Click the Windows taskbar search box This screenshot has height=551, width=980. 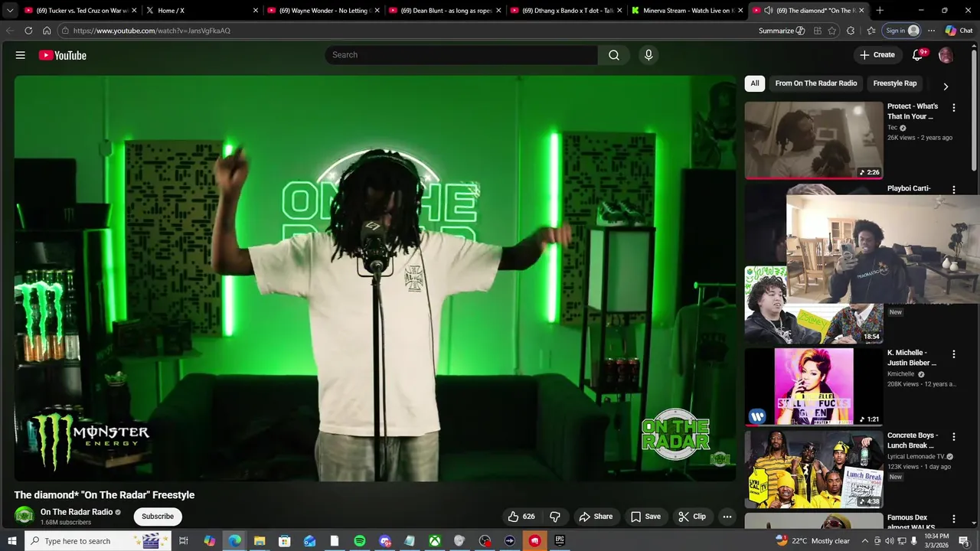98,541
